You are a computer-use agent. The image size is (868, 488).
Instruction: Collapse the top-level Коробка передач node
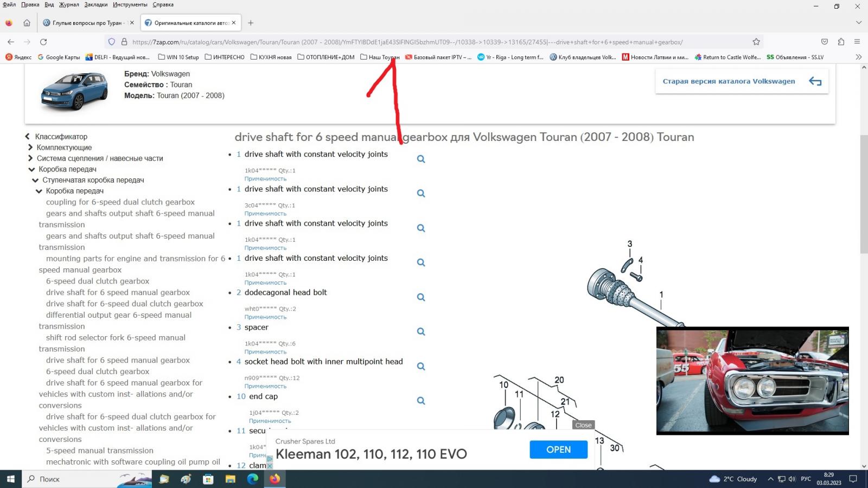click(x=31, y=169)
